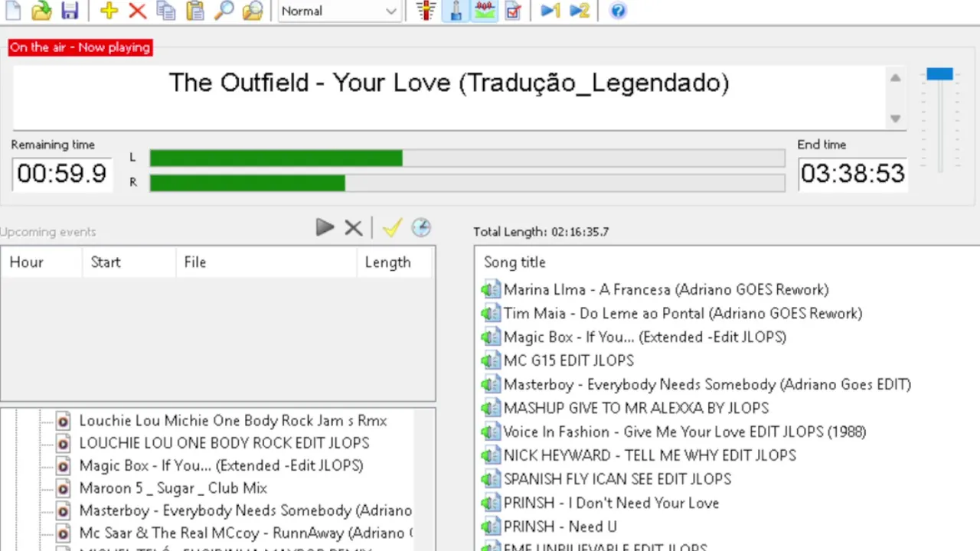The height and width of the screenshot is (551, 980).
Task: Delete selected track with red X icon
Action: 138,10
